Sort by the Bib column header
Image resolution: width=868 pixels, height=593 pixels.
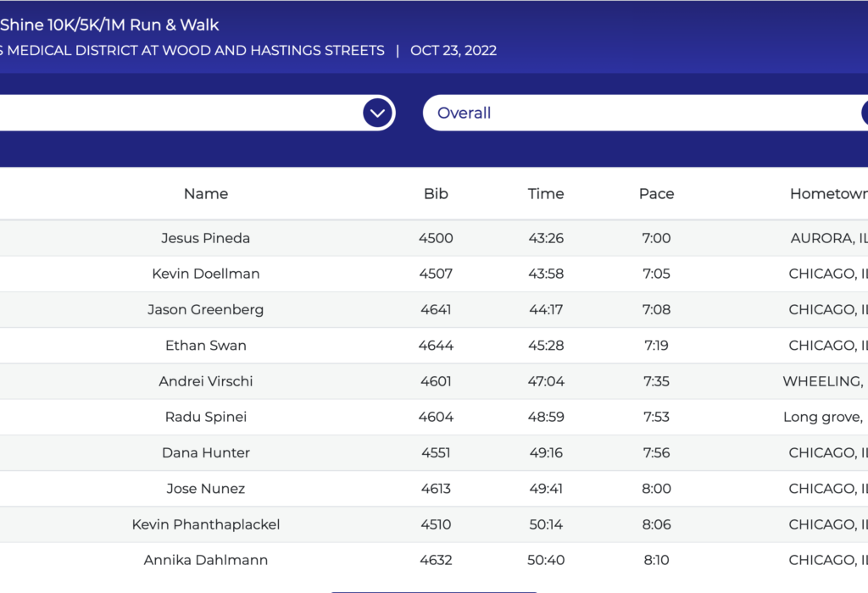point(436,194)
